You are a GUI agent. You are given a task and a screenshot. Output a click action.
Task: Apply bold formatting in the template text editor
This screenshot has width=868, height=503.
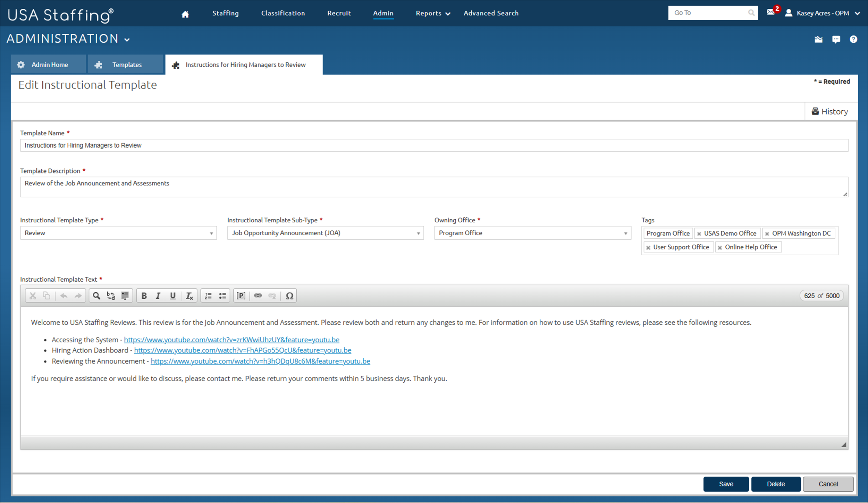144,295
